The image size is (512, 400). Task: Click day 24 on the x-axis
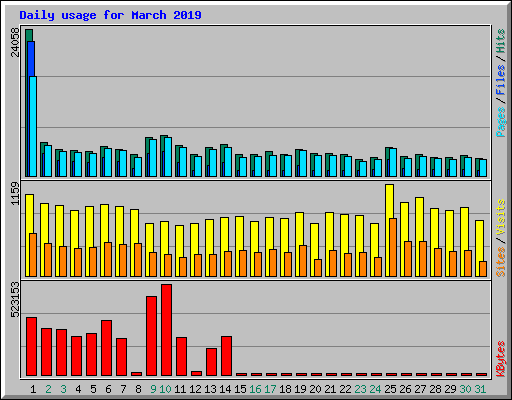click(x=375, y=389)
